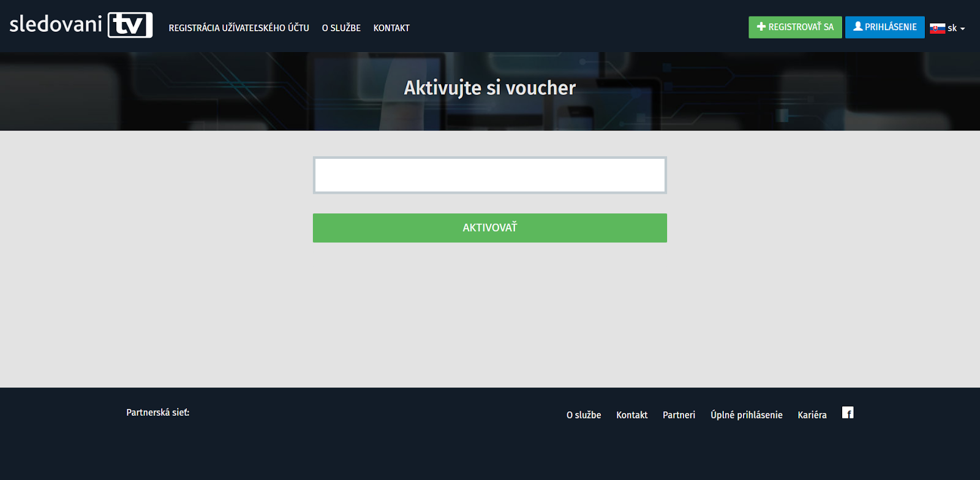Screen dimensions: 980x480
Task: Click the Aktivujte si voucher heading
Action: click(490, 88)
